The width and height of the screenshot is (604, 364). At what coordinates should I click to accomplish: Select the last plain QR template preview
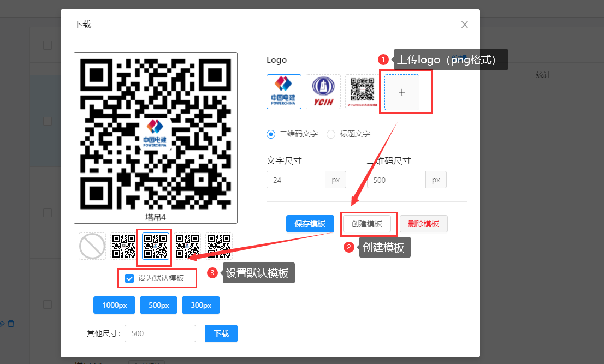tap(218, 246)
